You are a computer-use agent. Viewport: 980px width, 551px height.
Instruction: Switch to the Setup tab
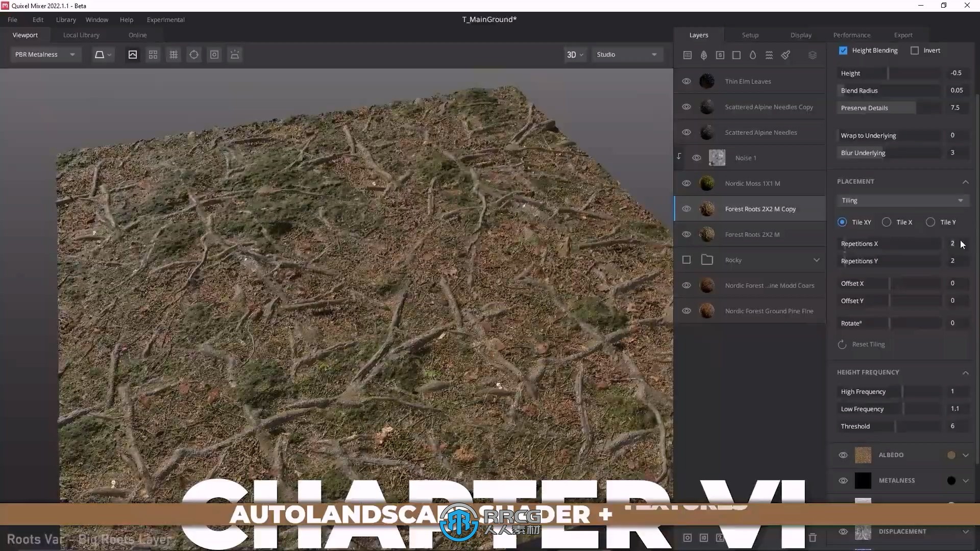coord(750,34)
